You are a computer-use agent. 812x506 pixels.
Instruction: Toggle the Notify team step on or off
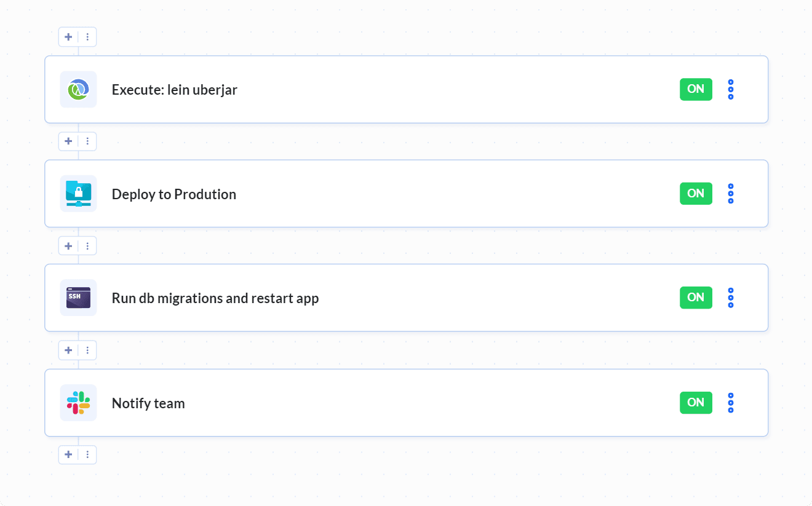pos(696,403)
